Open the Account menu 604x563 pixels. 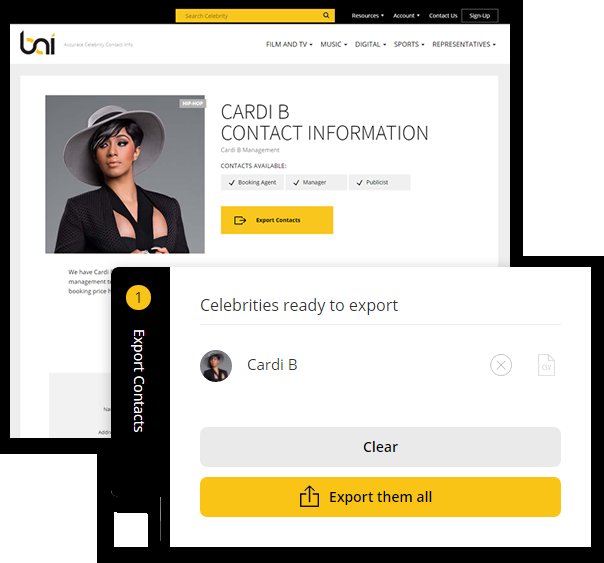click(x=406, y=16)
